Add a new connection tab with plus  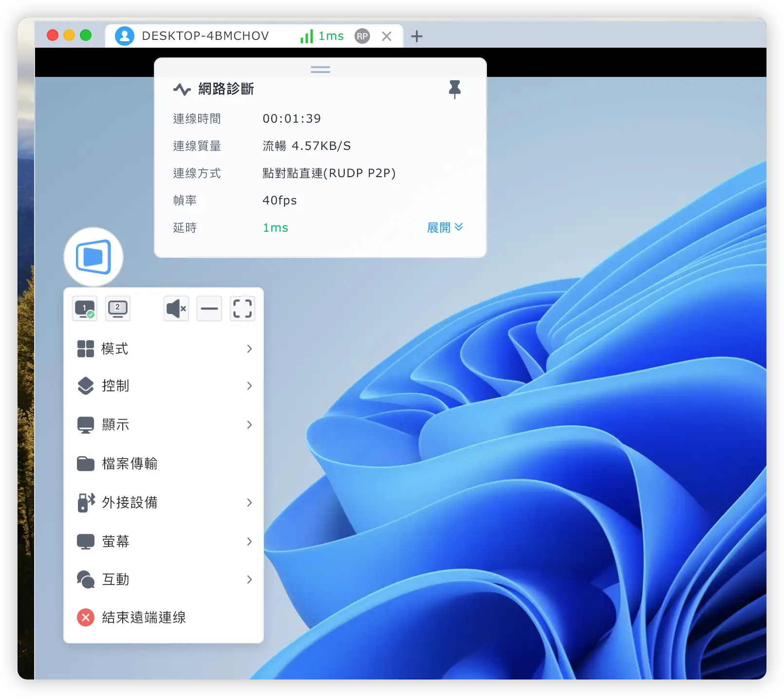pos(417,36)
